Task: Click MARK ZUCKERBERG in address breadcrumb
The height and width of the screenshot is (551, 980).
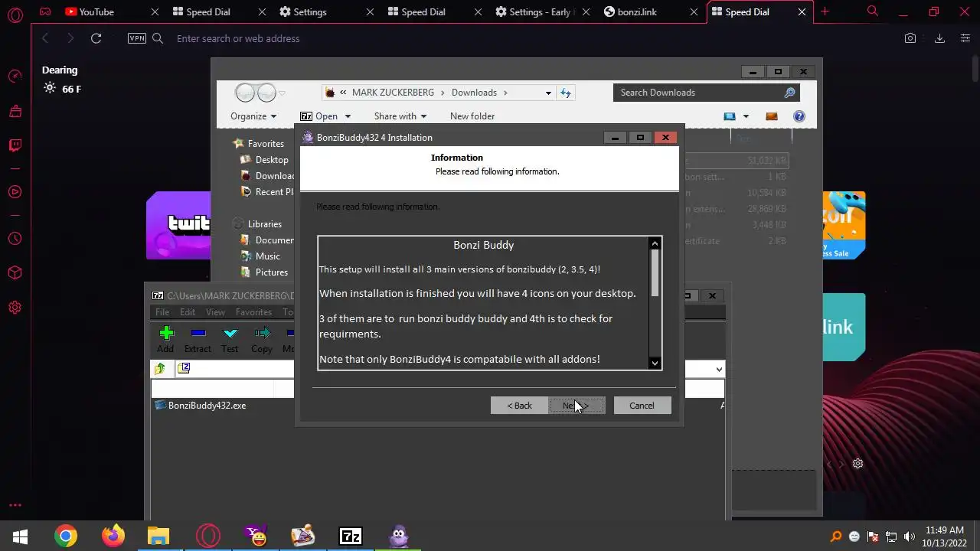Action: tap(393, 93)
